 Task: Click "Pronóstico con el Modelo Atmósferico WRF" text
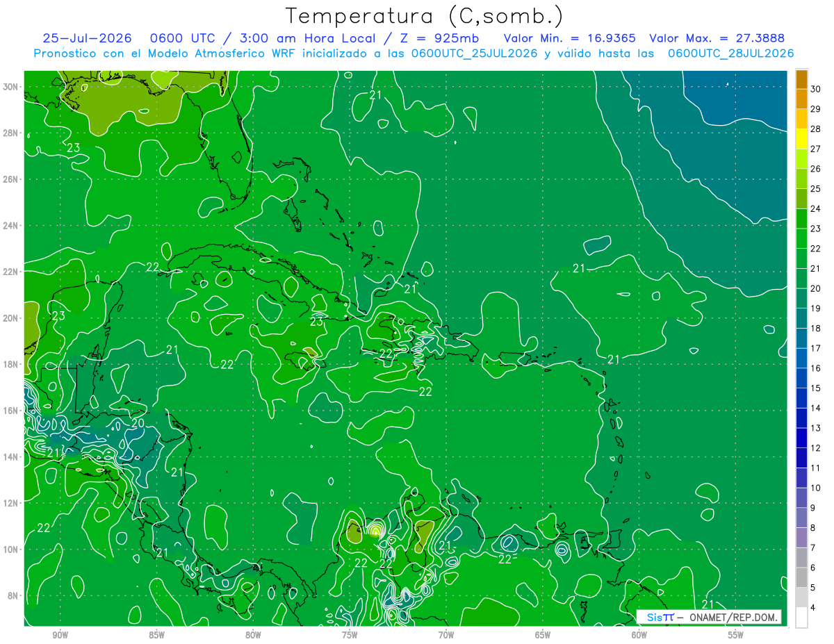point(165,53)
